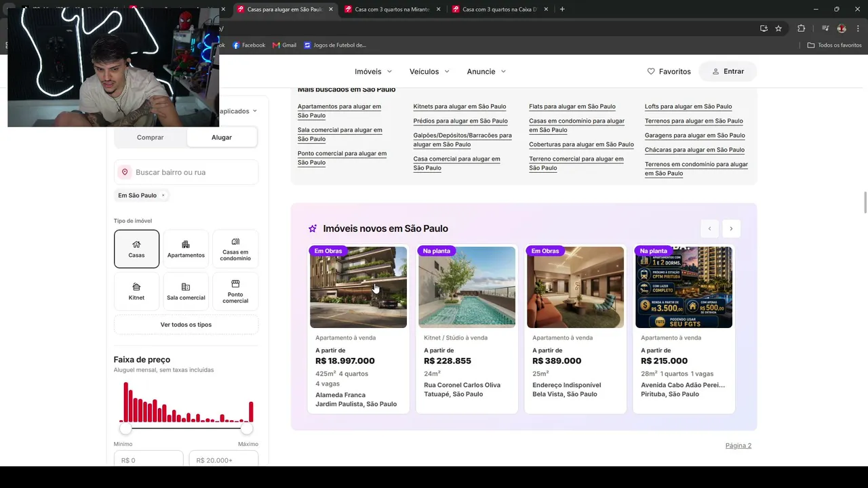The height and width of the screenshot is (488, 868).
Task: Open the 'Jogos de Futebol de...' bookmark
Action: [335, 45]
